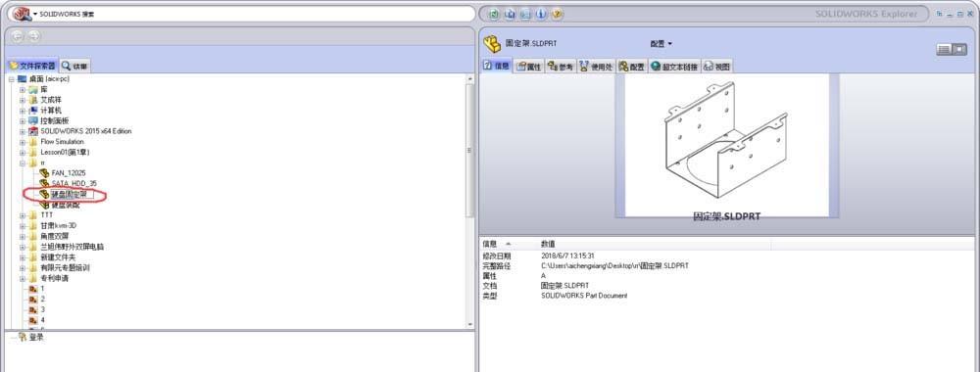Switch to the 文件探索器 tab
Image resolution: width=980 pixels, height=372 pixels.
[32, 66]
